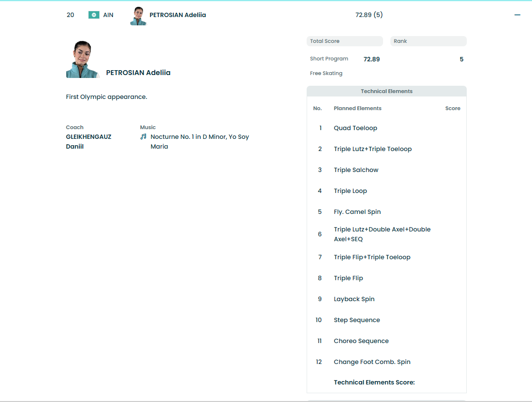The height and width of the screenshot is (402, 532).
Task: Click the First Olympic appearance note
Action: coord(107,97)
